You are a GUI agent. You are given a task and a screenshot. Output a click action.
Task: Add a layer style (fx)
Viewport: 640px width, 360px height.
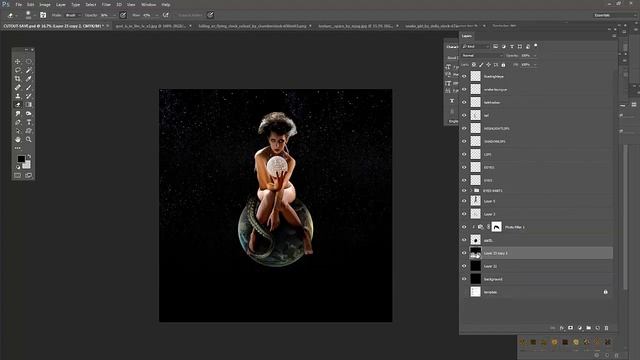click(x=562, y=328)
